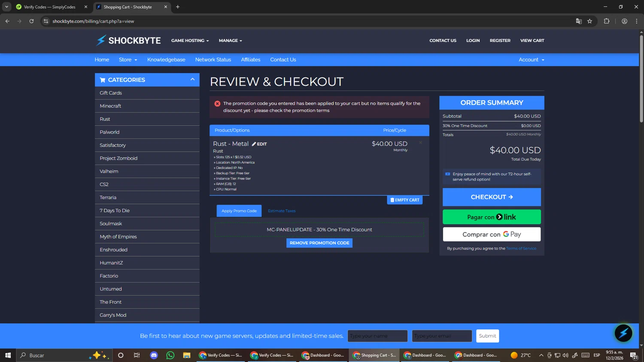Image resolution: width=644 pixels, height=362 pixels.
Task: Open the notification center icon
Action: 634,355
